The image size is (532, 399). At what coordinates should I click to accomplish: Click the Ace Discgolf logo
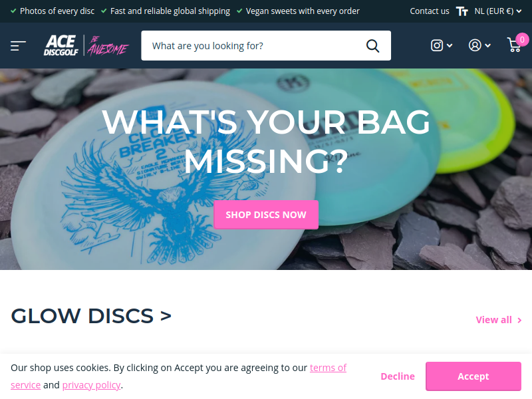tap(61, 45)
